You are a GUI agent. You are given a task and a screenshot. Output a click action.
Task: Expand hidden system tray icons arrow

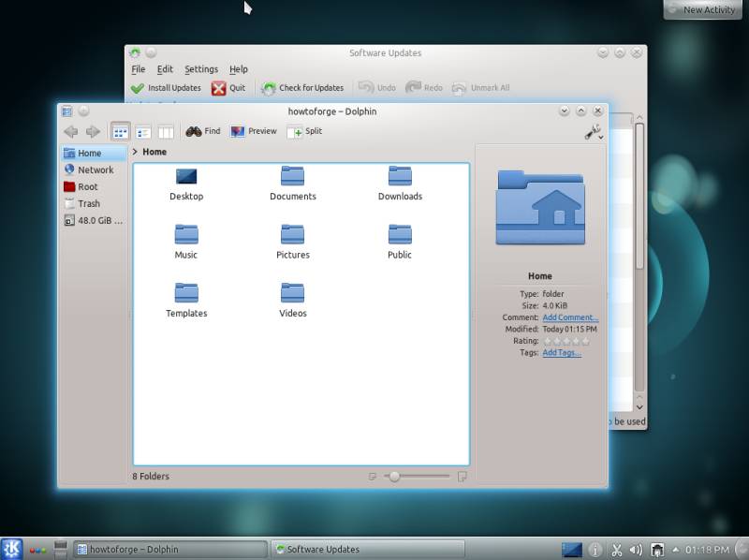pos(675,550)
